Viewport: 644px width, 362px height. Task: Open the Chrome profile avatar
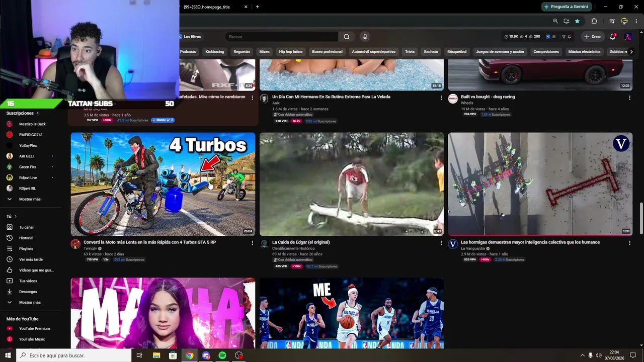pos(624,21)
